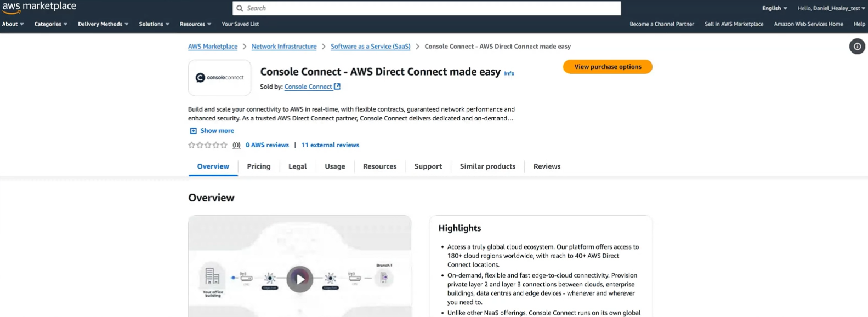868x317 pixels.
Task: Click the Info link beside product title
Action: (x=509, y=73)
